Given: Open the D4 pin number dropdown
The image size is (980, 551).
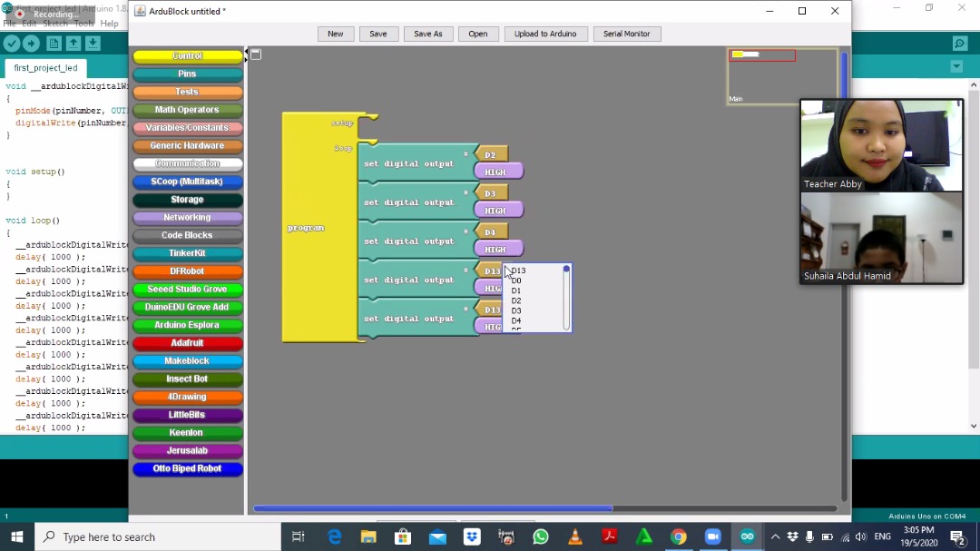Looking at the screenshot, I should [492, 232].
